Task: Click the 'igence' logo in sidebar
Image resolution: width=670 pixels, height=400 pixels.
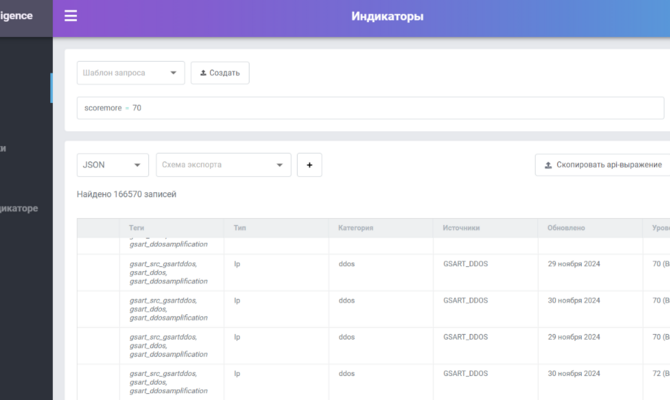Action: coord(16,16)
